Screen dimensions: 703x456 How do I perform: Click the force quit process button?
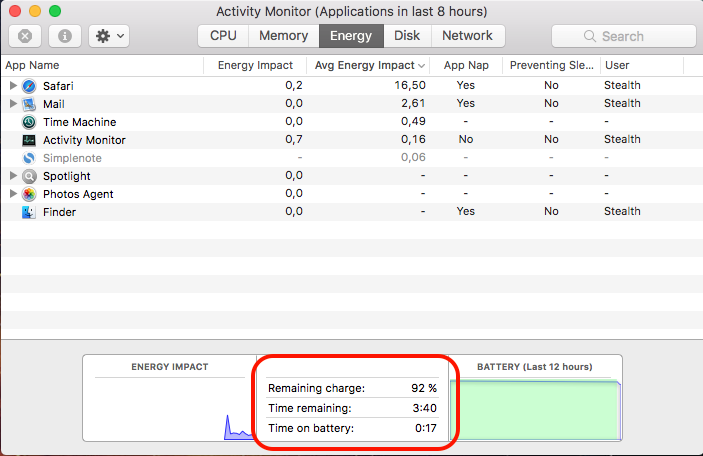click(25, 36)
